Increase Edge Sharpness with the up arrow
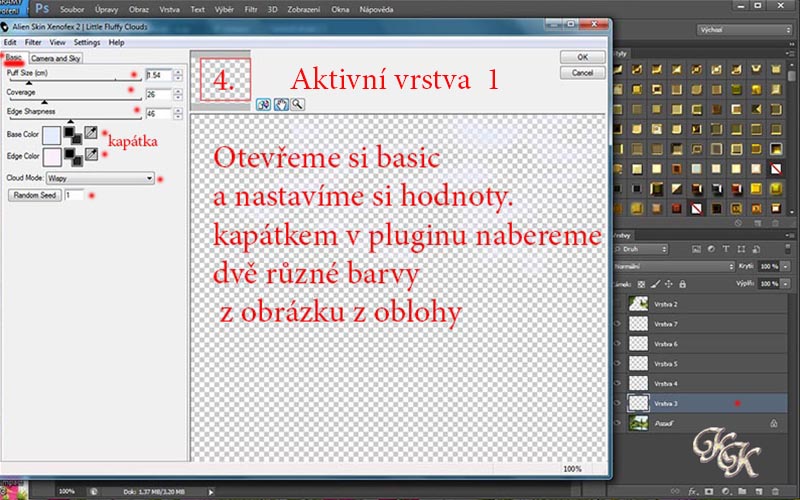Image resolution: width=800 pixels, height=500 pixels. click(178, 110)
